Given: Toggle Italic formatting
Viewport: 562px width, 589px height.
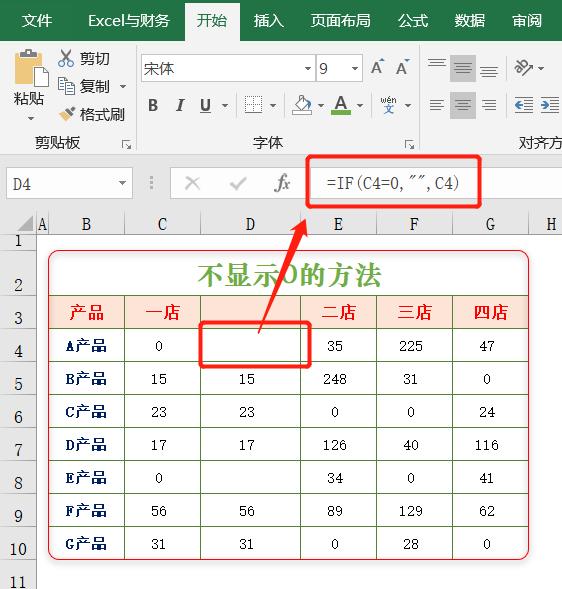Looking at the screenshot, I should 180,105.
